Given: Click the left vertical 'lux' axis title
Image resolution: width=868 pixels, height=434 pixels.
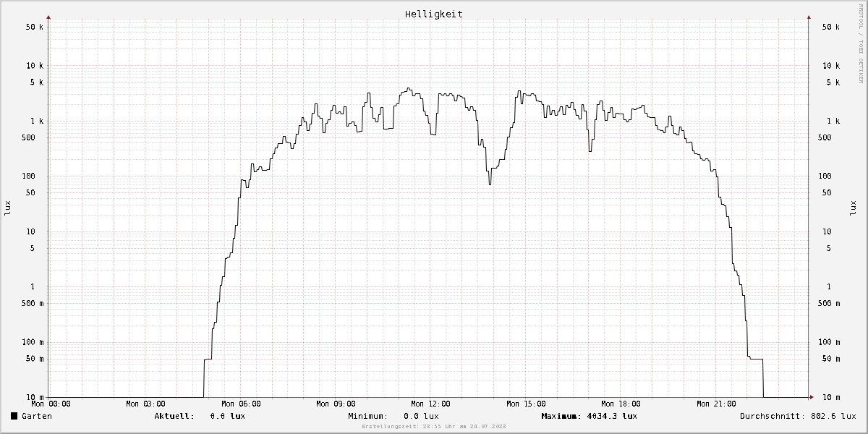Looking at the screenshot, I should tap(8, 209).
